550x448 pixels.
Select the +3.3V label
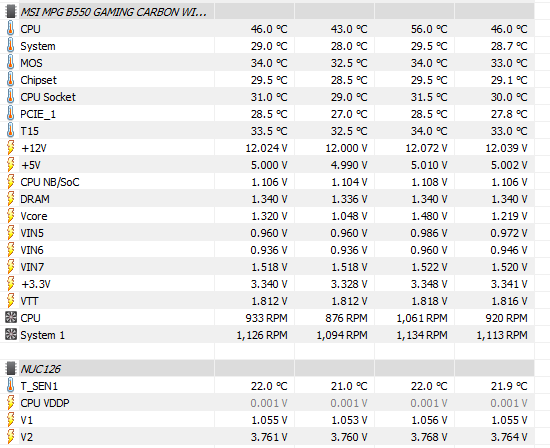pos(36,284)
